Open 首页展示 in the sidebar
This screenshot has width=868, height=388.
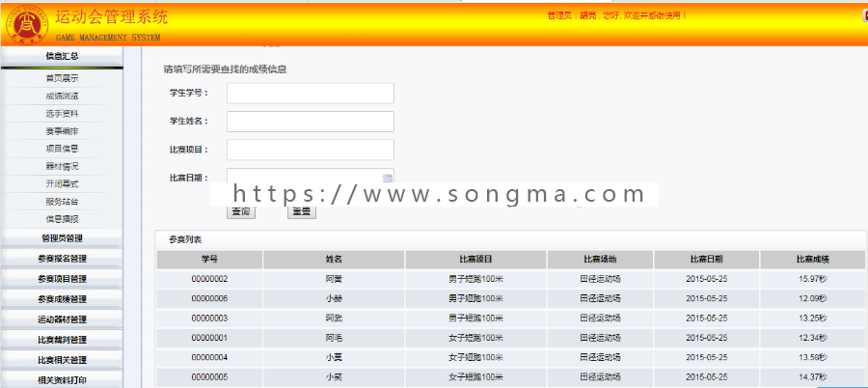(62, 79)
